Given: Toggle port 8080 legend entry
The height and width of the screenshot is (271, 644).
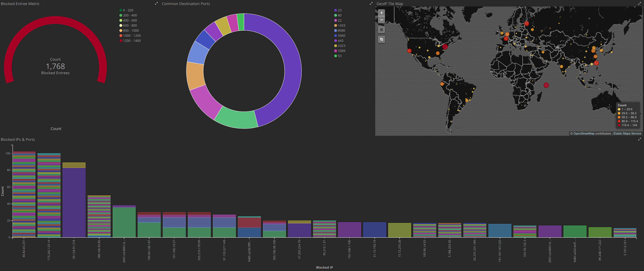Looking at the screenshot, I should (341, 30).
